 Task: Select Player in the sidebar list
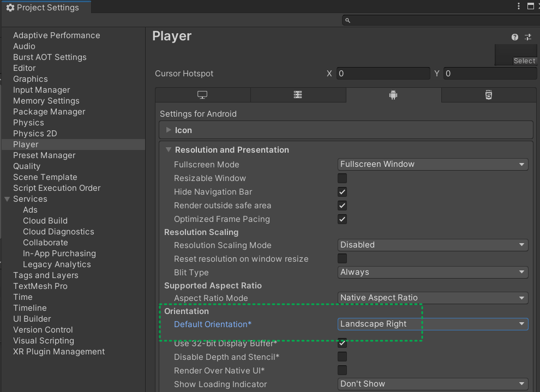coord(73,144)
